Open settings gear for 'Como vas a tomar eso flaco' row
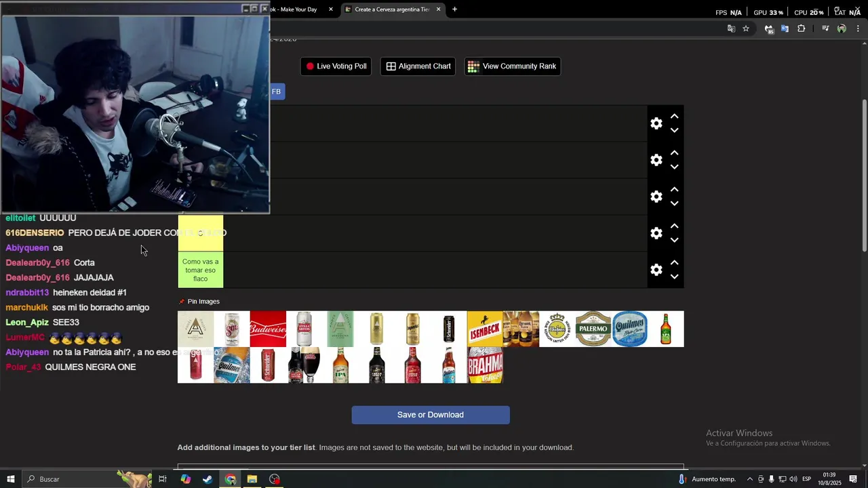The width and height of the screenshot is (868, 488). pos(656,270)
